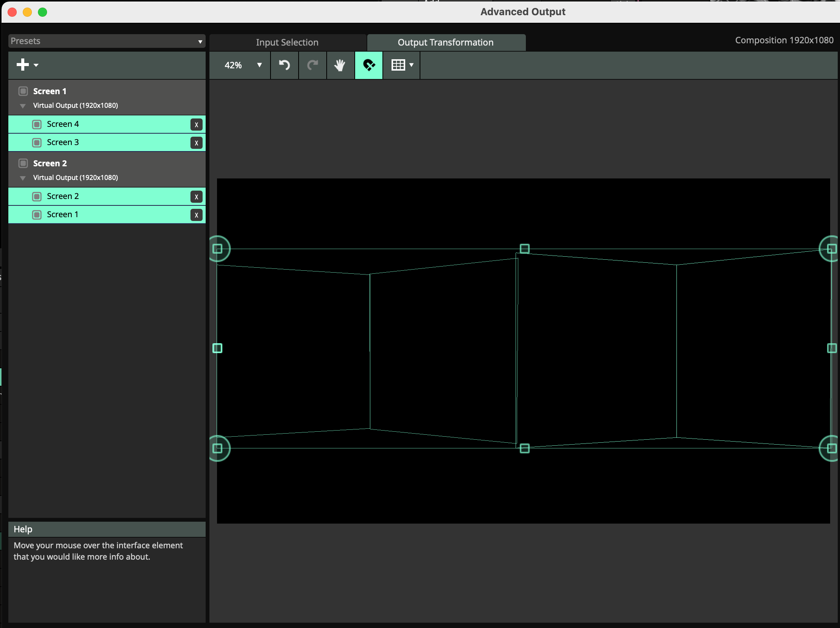Click the redo arrow icon
The width and height of the screenshot is (840, 628).
(312, 65)
